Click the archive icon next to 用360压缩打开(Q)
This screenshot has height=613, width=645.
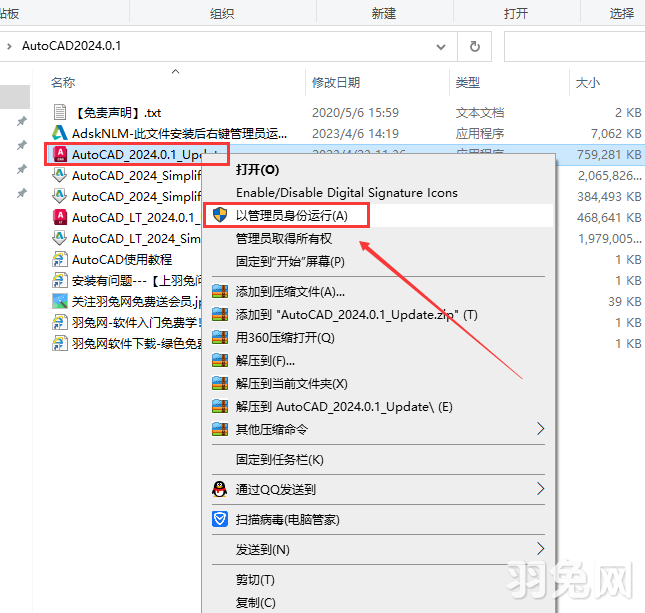(x=220, y=338)
